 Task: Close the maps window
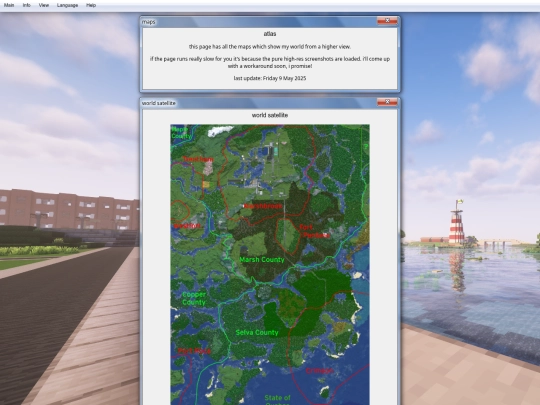click(387, 21)
